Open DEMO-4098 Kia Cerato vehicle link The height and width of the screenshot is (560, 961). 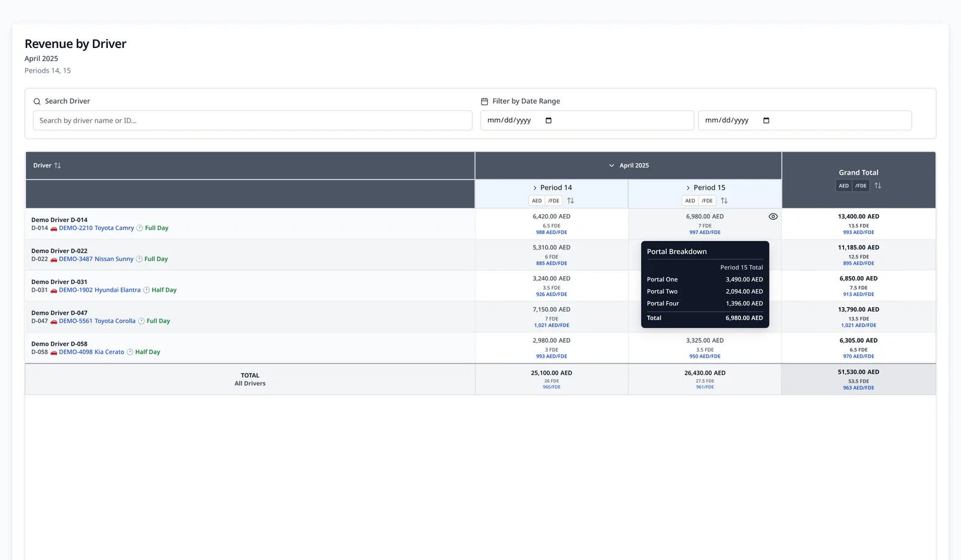(91, 352)
